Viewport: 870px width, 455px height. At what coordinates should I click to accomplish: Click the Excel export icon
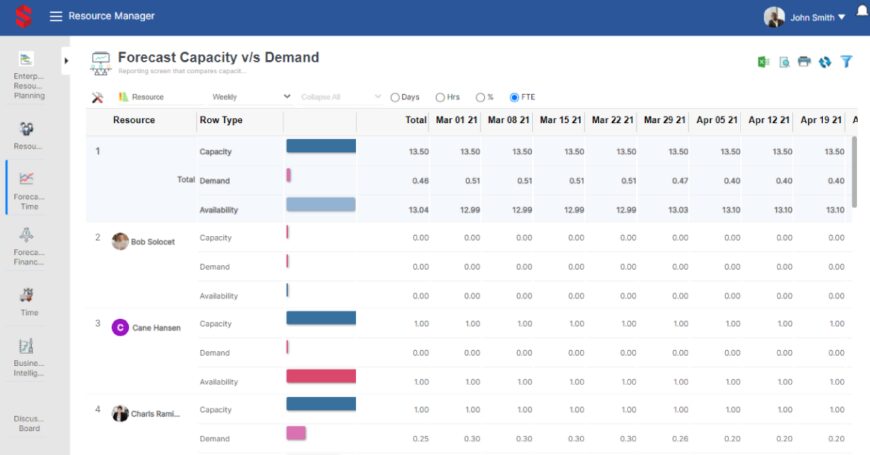click(x=763, y=62)
